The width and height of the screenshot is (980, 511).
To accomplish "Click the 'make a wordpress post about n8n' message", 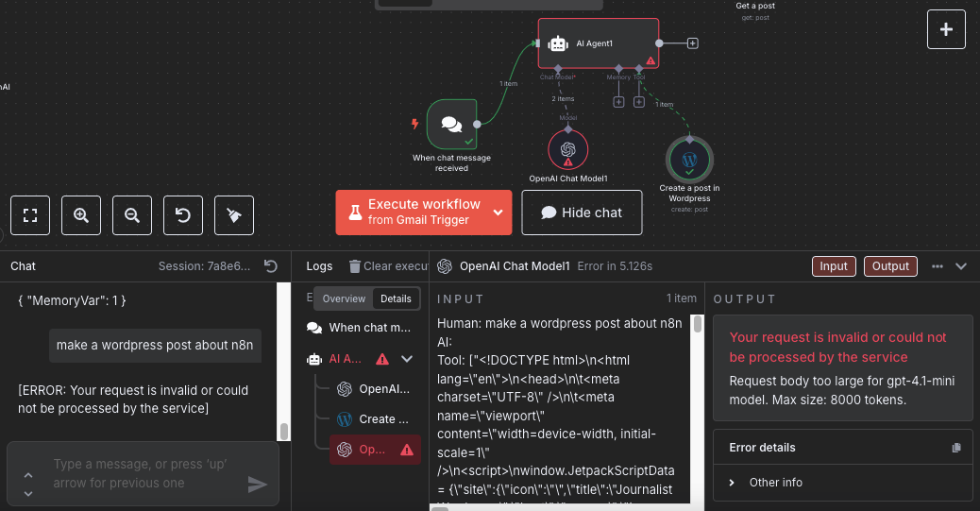I will (x=155, y=346).
